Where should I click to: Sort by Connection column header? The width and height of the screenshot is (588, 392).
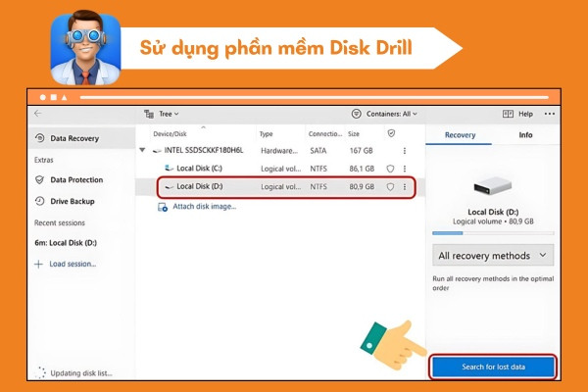coord(324,134)
